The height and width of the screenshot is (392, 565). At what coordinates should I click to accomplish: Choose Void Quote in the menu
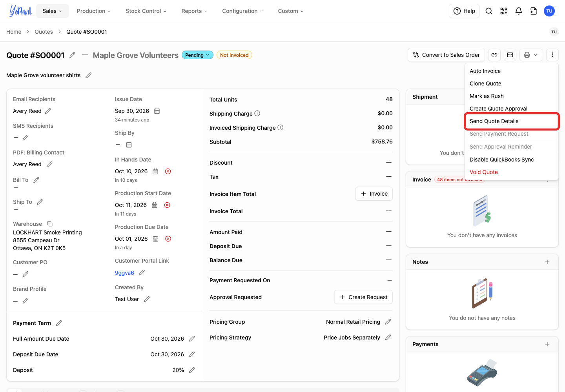tap(512, 172)
